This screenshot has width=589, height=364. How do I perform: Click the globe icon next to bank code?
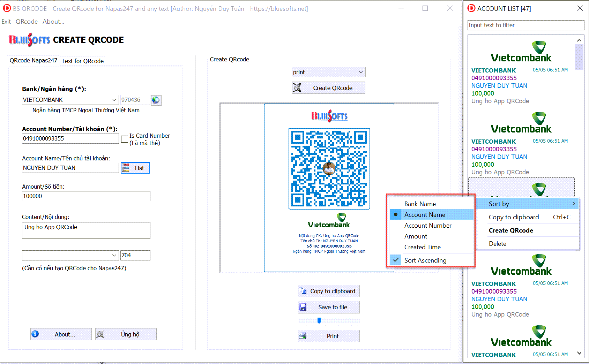(x=156, y=100)
